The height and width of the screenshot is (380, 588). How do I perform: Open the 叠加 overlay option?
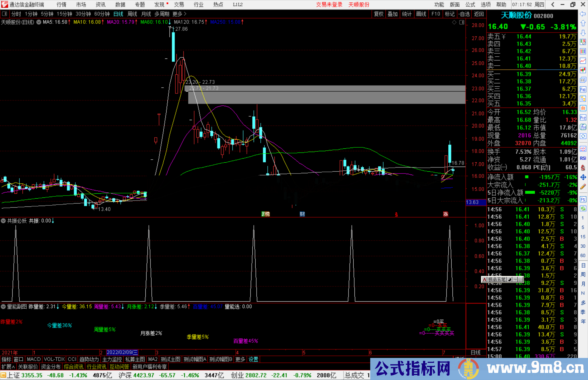tap(393, 14)
